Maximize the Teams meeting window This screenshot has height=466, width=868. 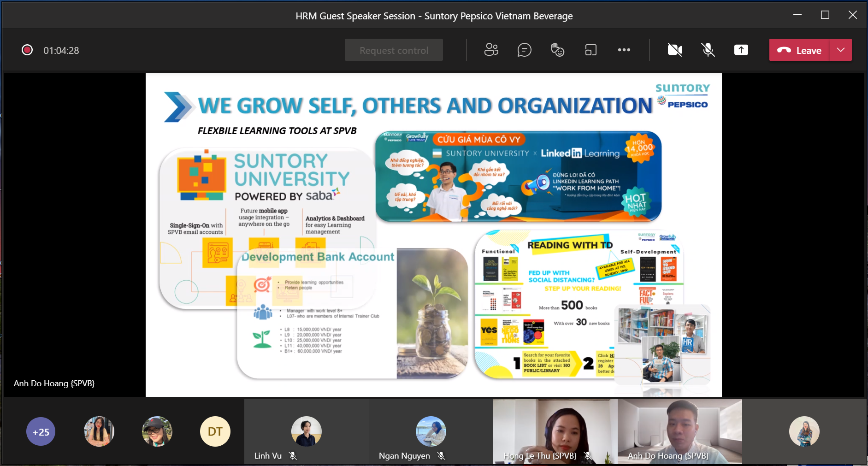pos(825,15)
